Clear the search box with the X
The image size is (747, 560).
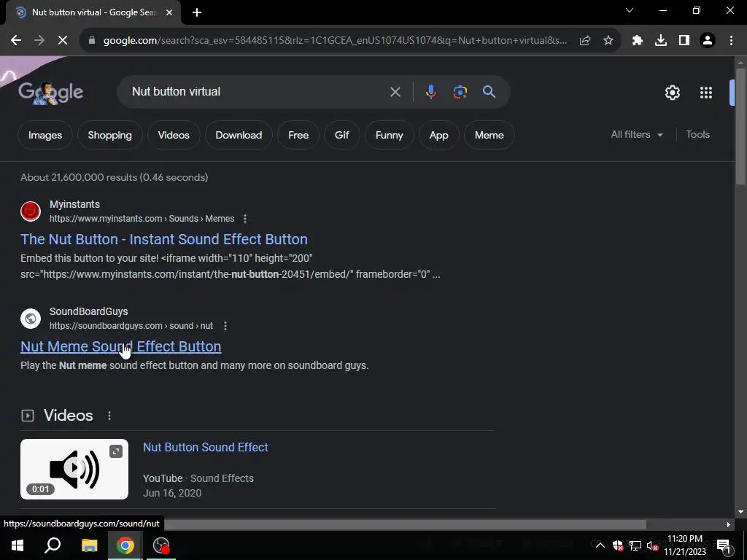(x=395, y=92)
